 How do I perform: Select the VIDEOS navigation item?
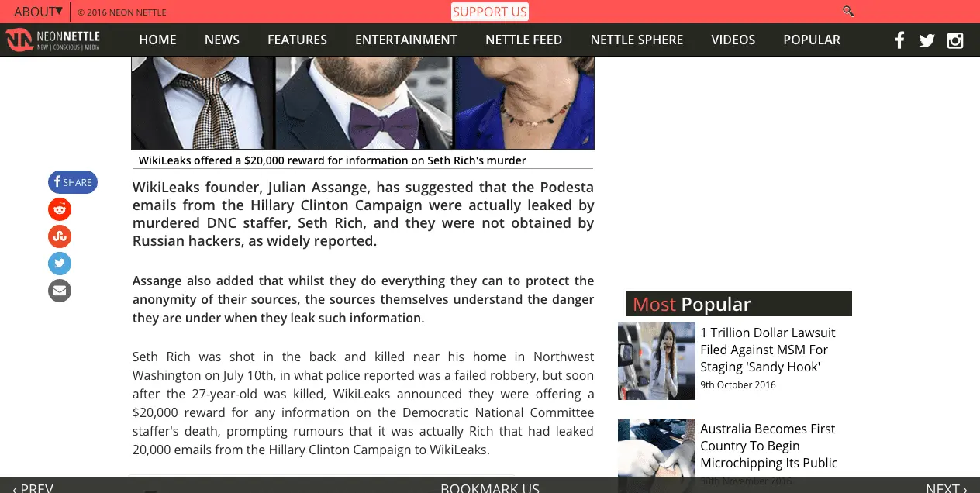[733, 40]
